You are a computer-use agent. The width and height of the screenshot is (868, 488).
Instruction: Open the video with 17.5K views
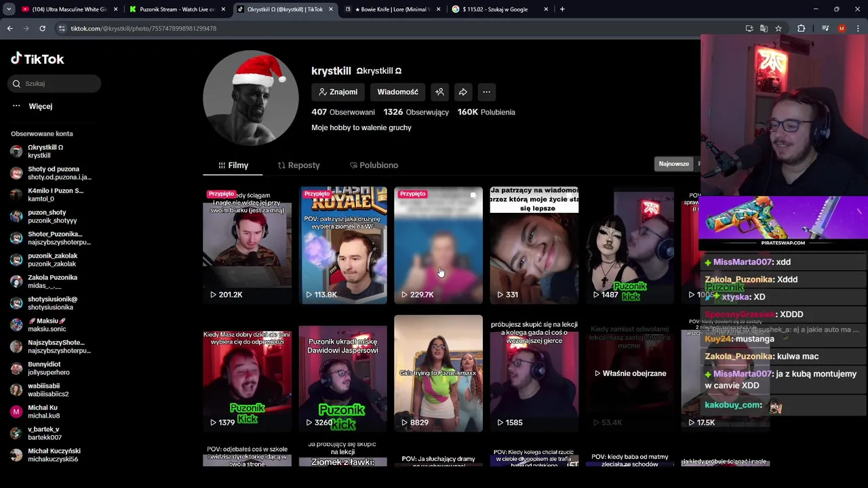724,373
